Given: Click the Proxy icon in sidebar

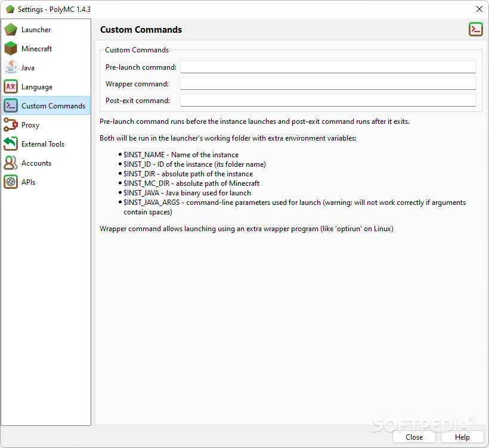Looking at the screenshot, I should (x=11, y=125).
